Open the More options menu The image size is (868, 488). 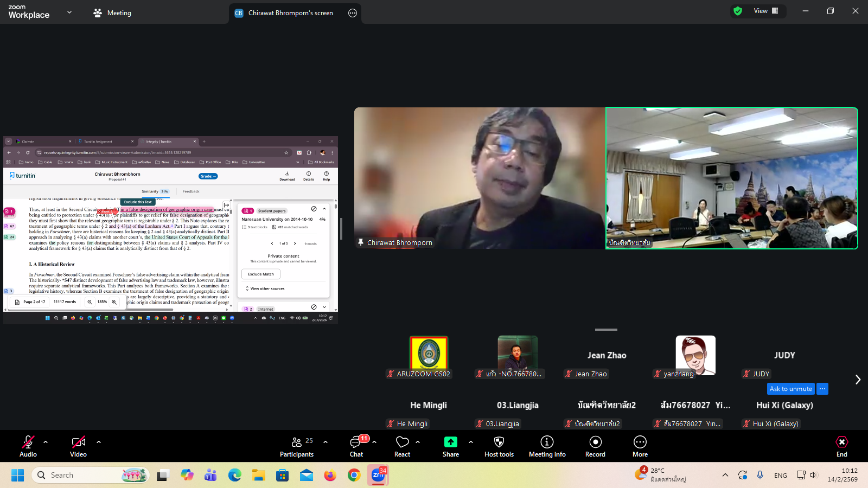[640, 446]
